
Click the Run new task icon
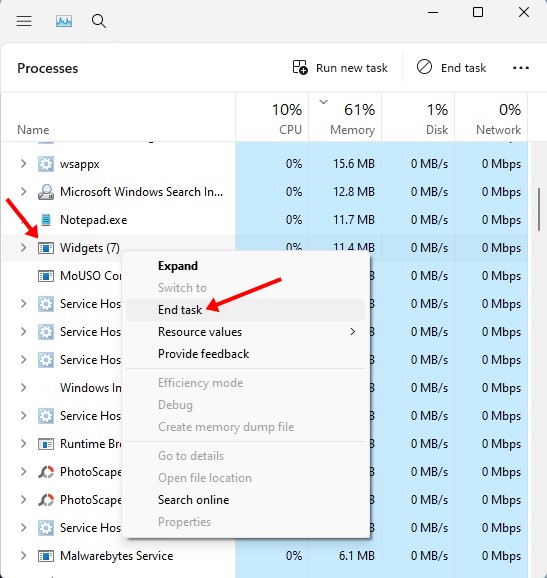[300, 68]
